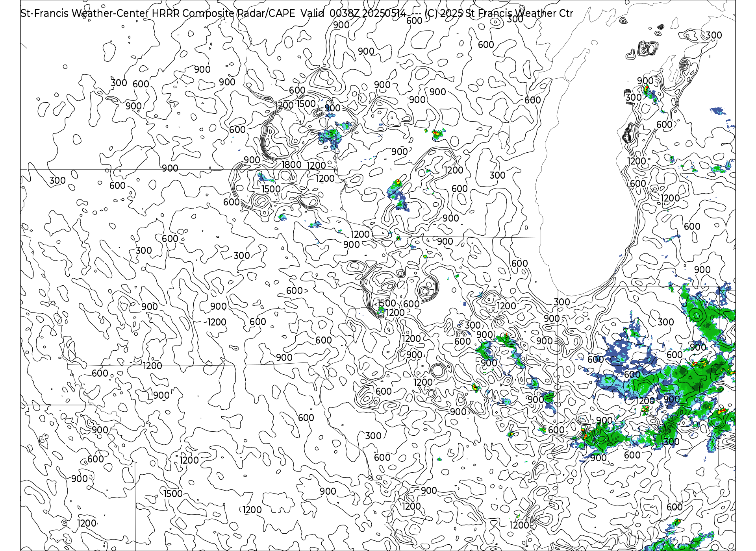Click the "1800" CAPE contour label
756x551 pixels.
click(x=292, y=165)
